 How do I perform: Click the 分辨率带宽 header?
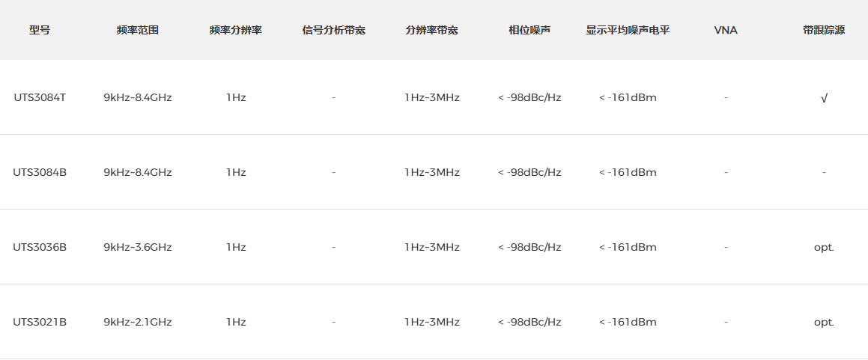pyautogui.click(x=432, y=31)
